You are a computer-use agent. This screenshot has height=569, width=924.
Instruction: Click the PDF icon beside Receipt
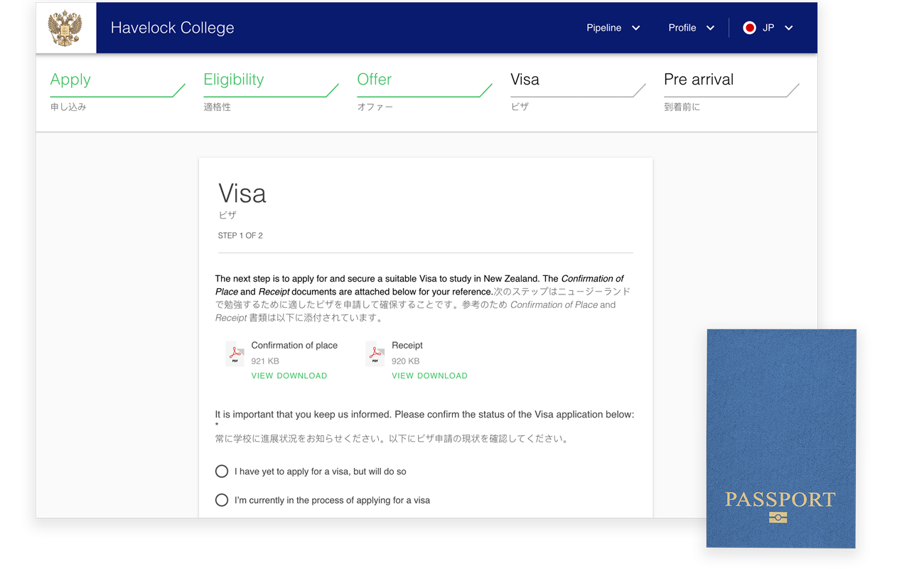point(375,353)
